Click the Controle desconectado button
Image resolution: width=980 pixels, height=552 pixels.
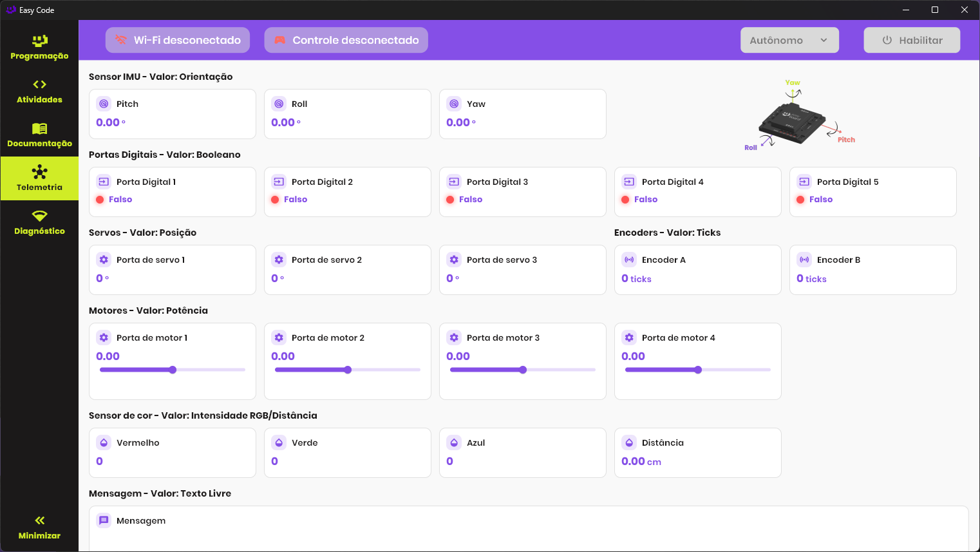346,40
